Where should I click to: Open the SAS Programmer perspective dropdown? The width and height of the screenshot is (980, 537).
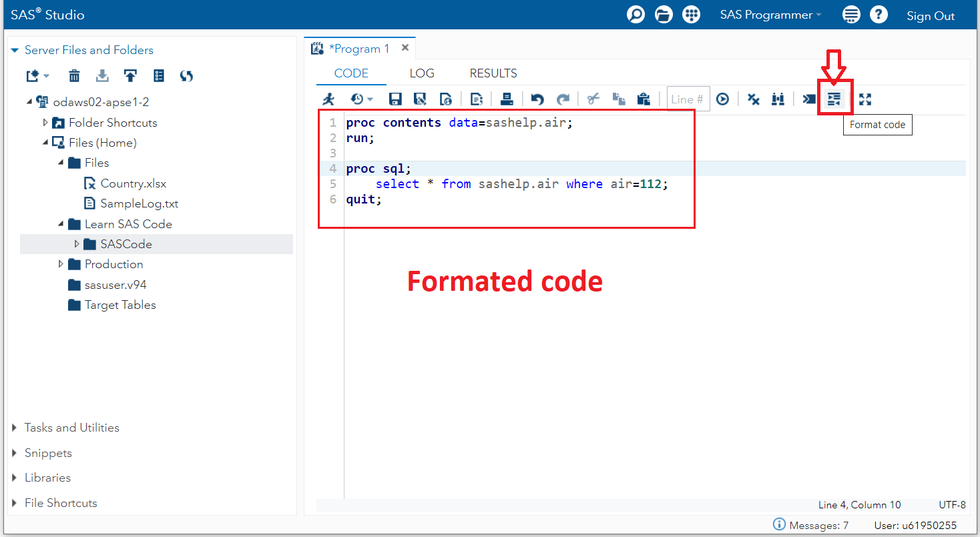[x=770, y=15]
